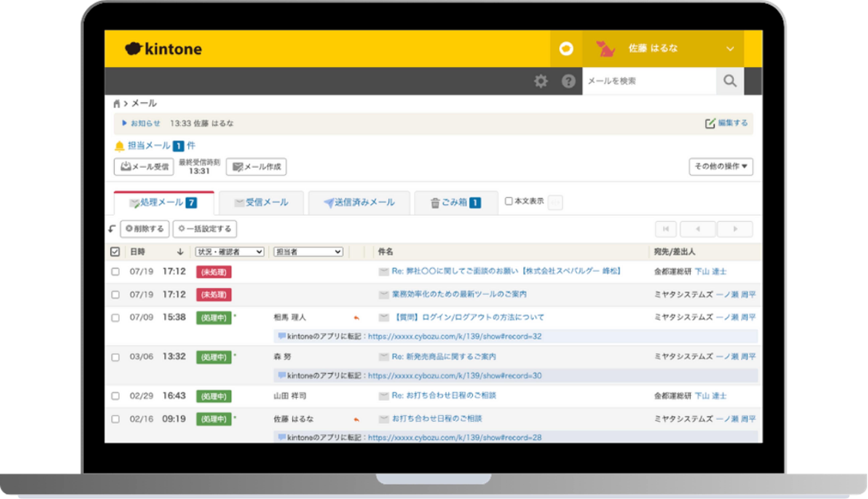Click the メール受信 button
Image resolution: width=868 pixels, height=499 pixels.
[x=144, y=167]
